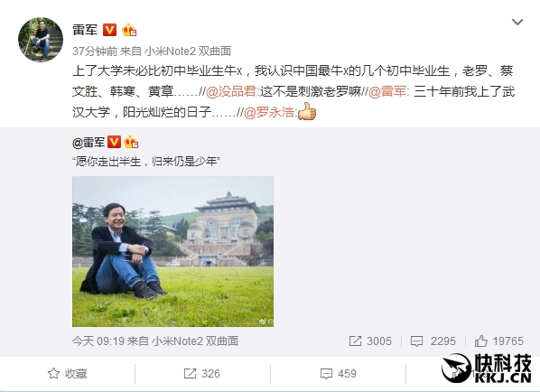Click the orange verified V badge by 雷军

click(109, 30)
